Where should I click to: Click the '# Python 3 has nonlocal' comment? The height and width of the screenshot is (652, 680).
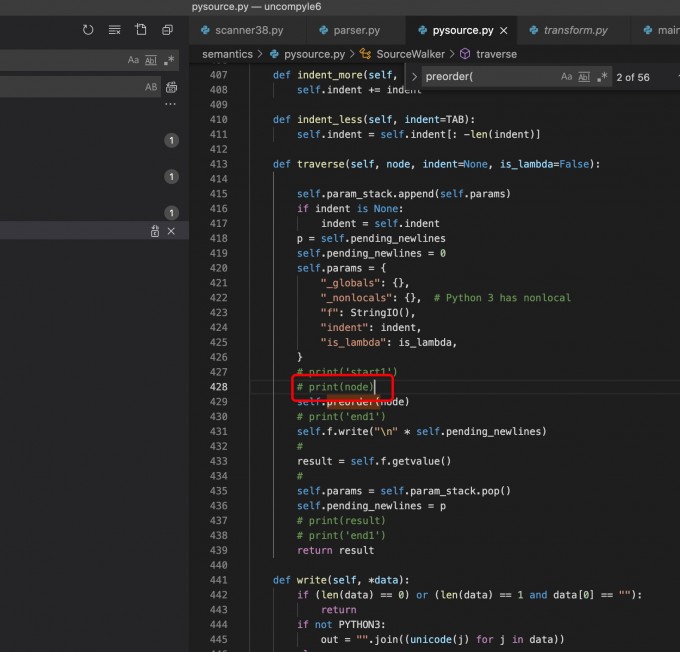tap(502, 298)
